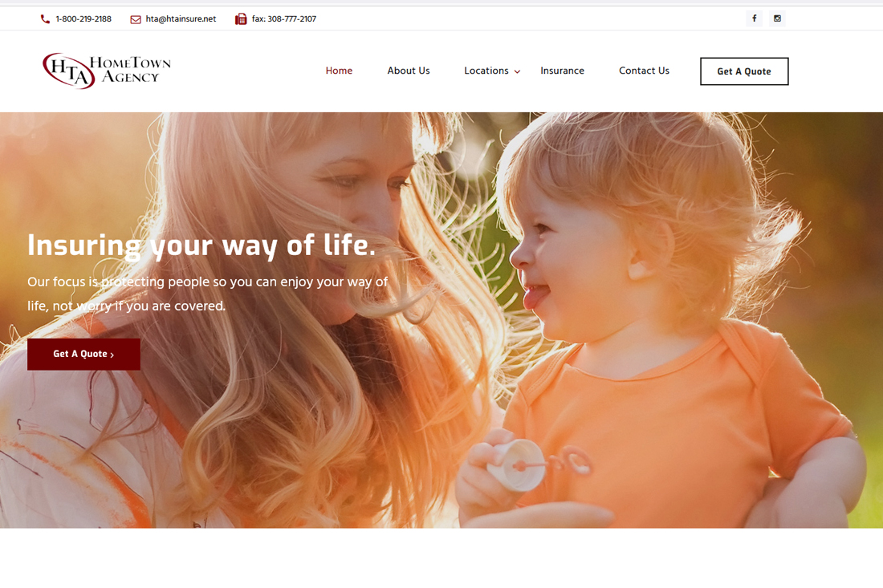Click the fax: 308-777-2107 text

pyautogui.click(x=284, y=19)
